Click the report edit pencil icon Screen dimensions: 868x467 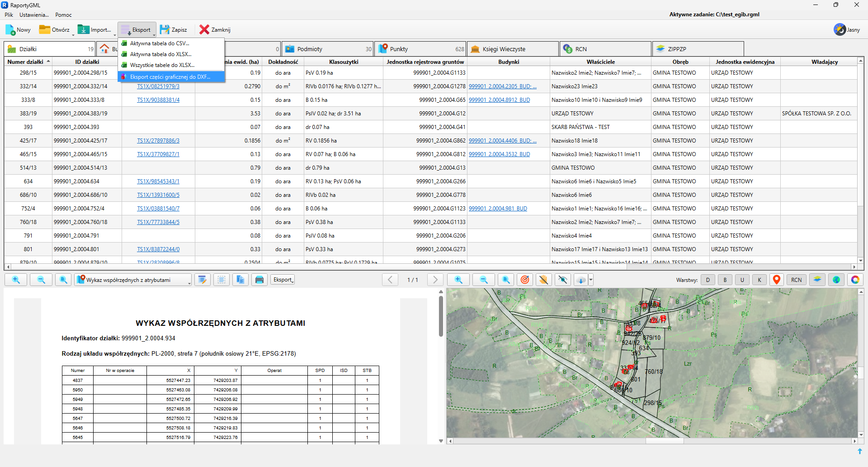pyautogui.click(x=203, y=280)
